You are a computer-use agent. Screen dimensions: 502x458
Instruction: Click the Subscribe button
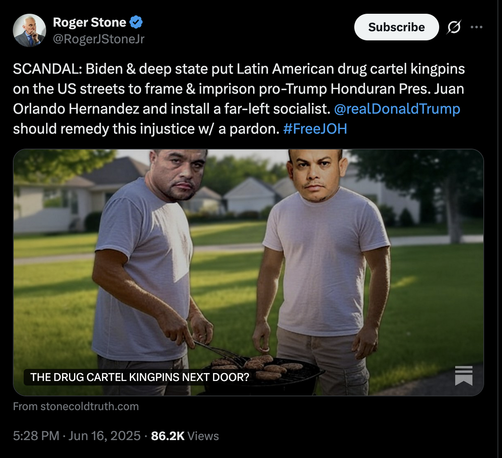[396, 27]
